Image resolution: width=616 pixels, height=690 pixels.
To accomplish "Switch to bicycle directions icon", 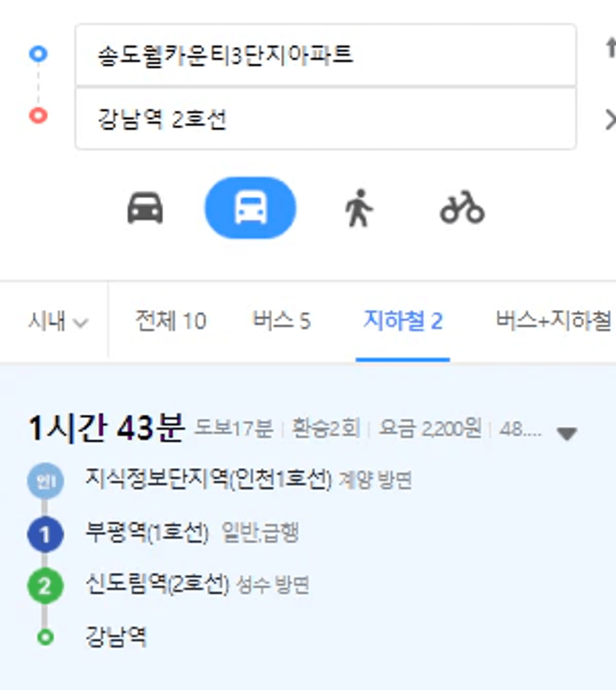I will click(462, 208).
